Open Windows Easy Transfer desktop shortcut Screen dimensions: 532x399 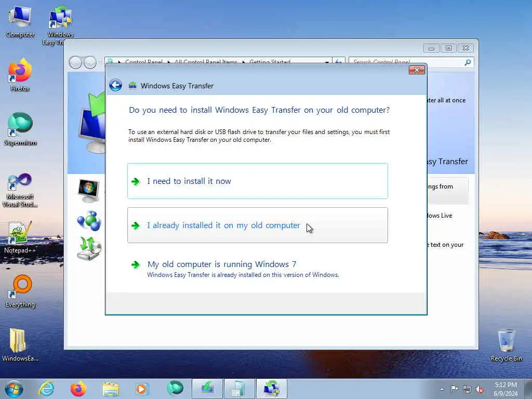(60, 25)
